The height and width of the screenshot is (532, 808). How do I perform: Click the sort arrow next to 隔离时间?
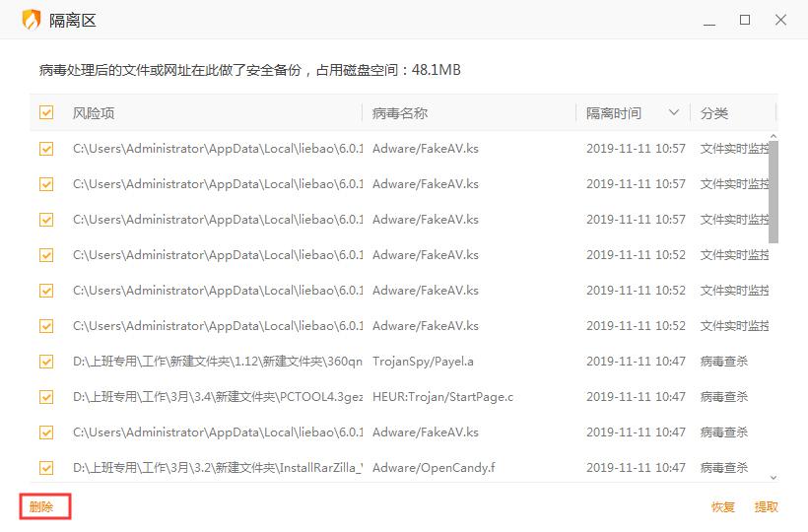(x=674, y=113)
